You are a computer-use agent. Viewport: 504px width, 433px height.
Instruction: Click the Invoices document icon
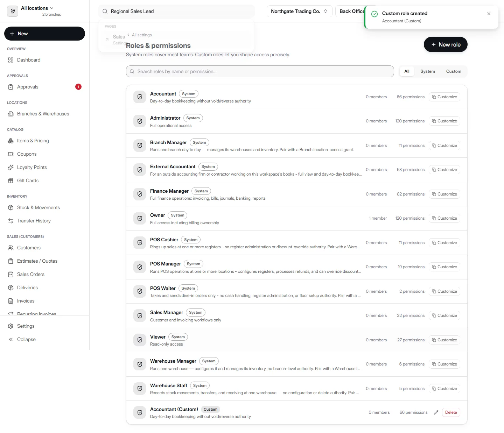pyautogui.click(x=11, y=301)
